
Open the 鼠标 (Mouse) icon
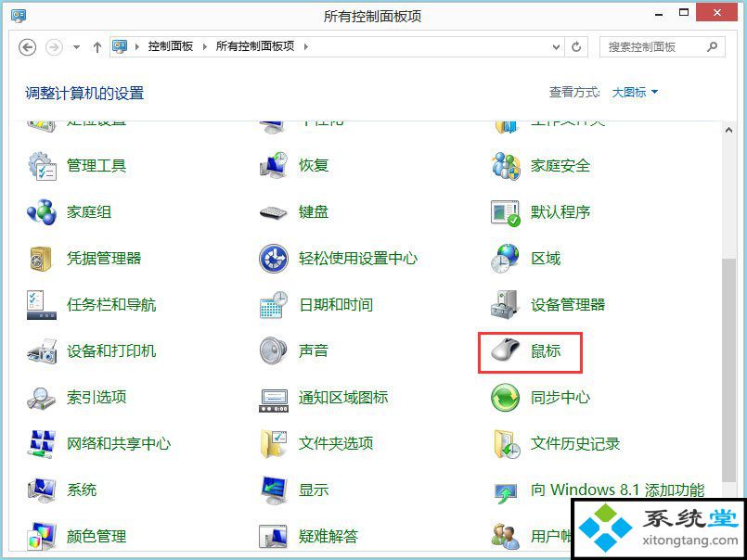(506, 351)
